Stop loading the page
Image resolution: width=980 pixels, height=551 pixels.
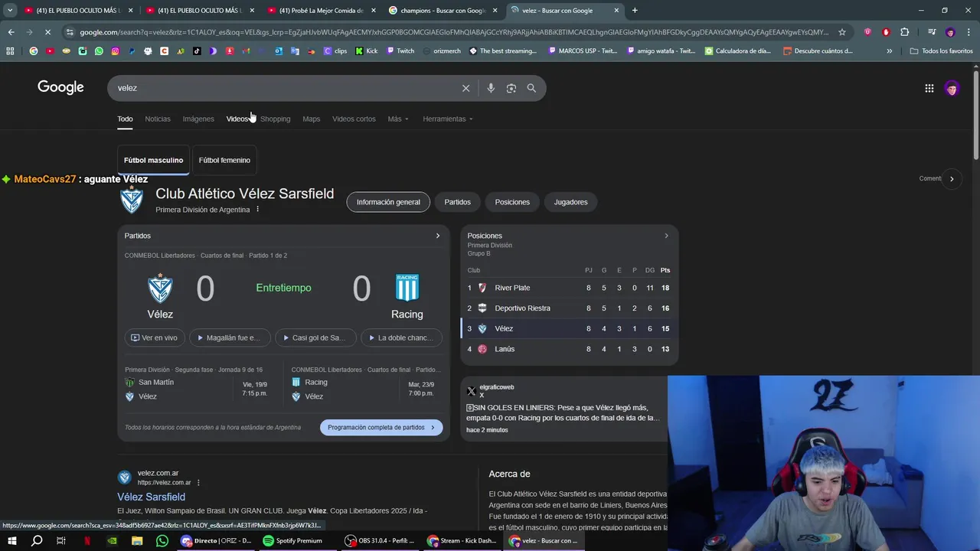coord(47,32)
